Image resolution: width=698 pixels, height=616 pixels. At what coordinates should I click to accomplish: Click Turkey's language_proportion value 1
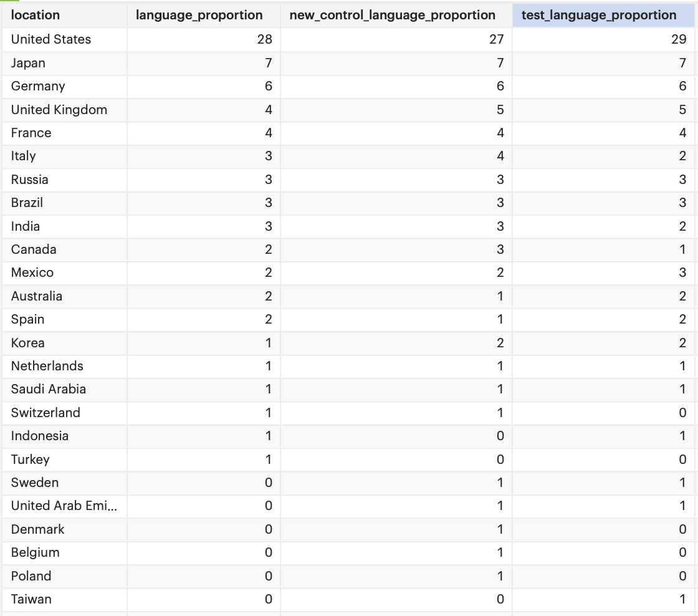(269, 460)
